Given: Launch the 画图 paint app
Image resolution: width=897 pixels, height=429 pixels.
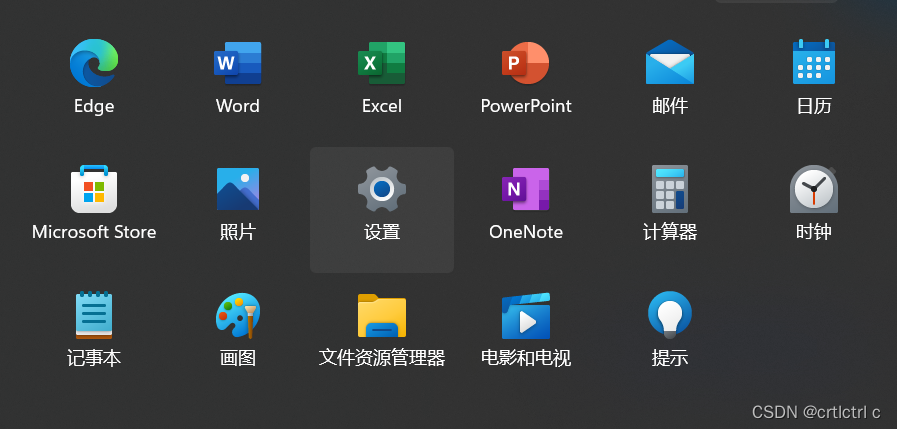Looking at the screenshot, I should [237, 315].
